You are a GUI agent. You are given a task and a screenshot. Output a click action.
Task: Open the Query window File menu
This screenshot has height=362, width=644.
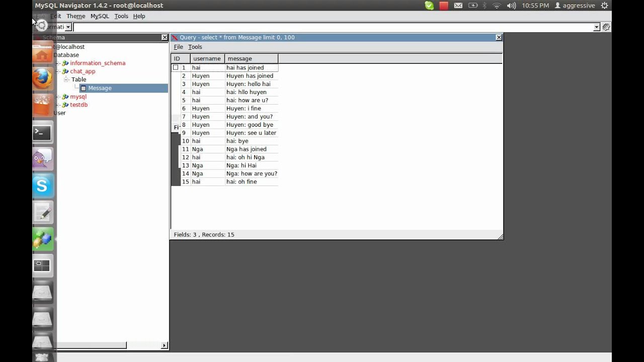point(179,47)
